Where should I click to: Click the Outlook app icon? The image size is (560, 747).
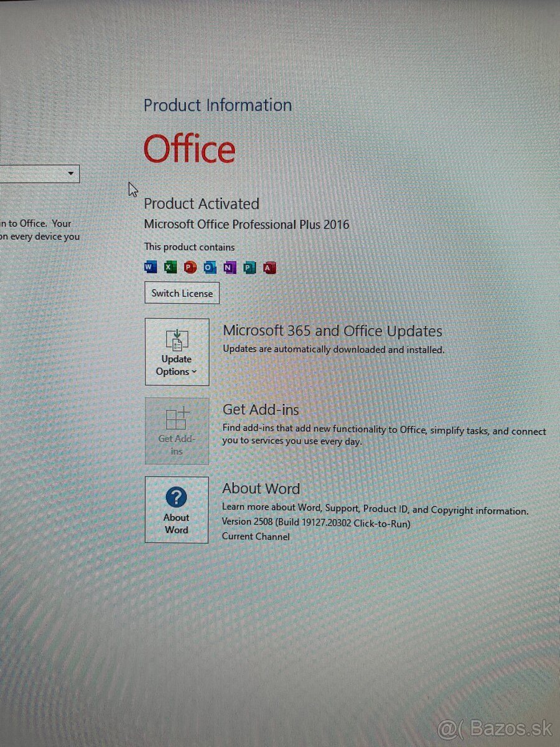point(210,268)
